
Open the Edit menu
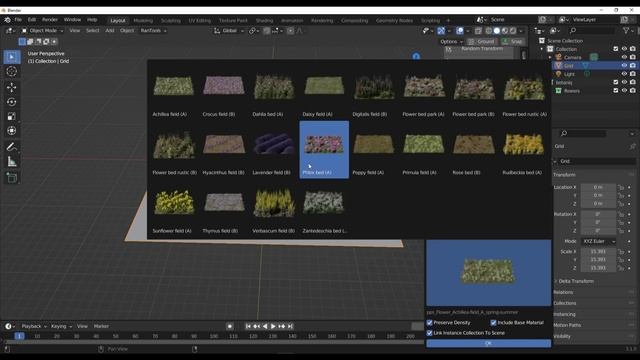click(x=32, y=20)
